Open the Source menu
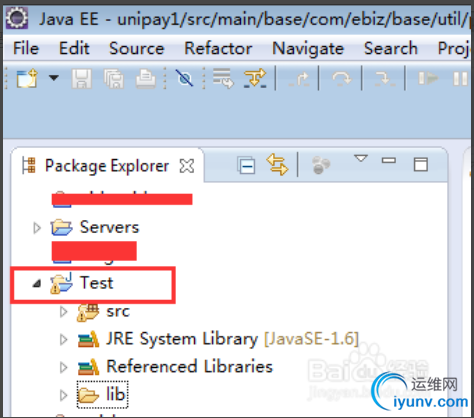474x418 pixels. pyautogui.click(x=137, y=48)
